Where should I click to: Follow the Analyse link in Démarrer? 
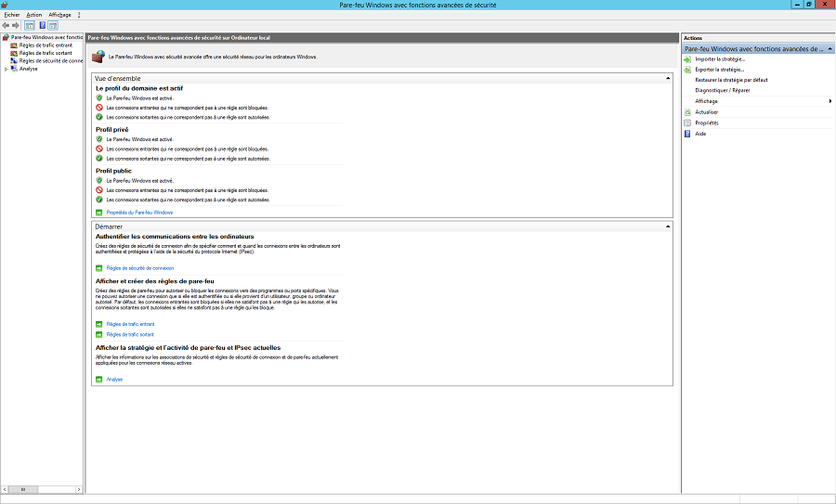pos(114,380)
